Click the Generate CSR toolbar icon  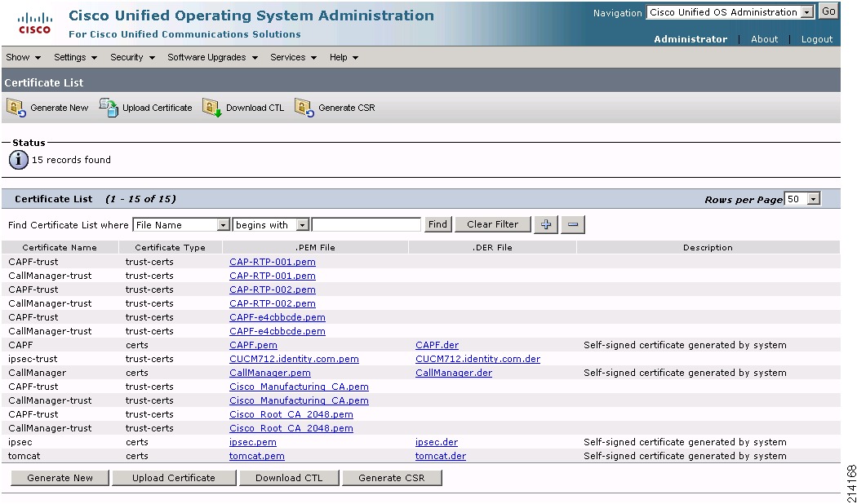point(304,108)
